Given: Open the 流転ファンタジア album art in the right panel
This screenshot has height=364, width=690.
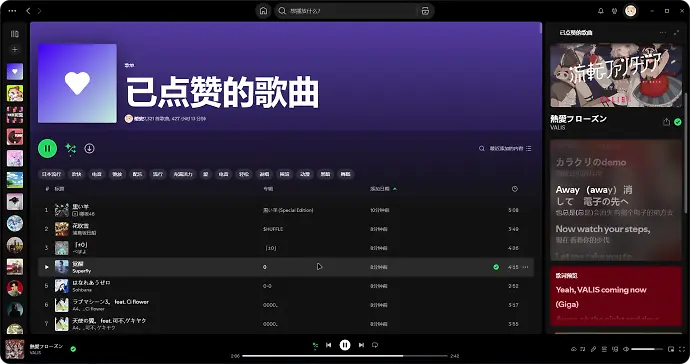Looking at the screenshot, I should pyautogui.click(x=616, y=75).
